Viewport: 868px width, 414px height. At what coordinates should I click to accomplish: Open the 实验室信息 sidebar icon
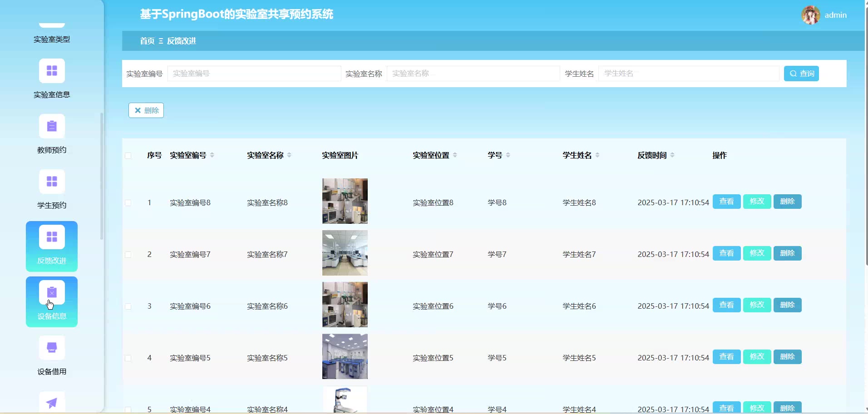52,71
